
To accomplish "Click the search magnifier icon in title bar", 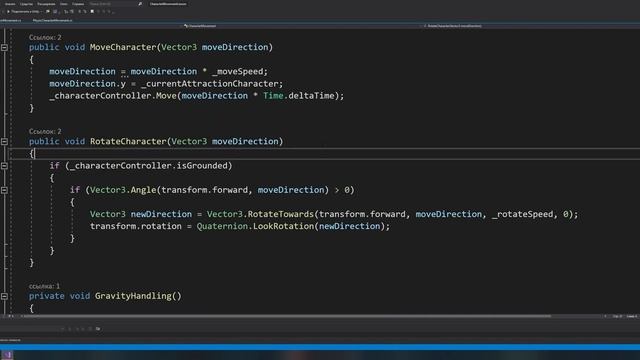I will [140, 4].
